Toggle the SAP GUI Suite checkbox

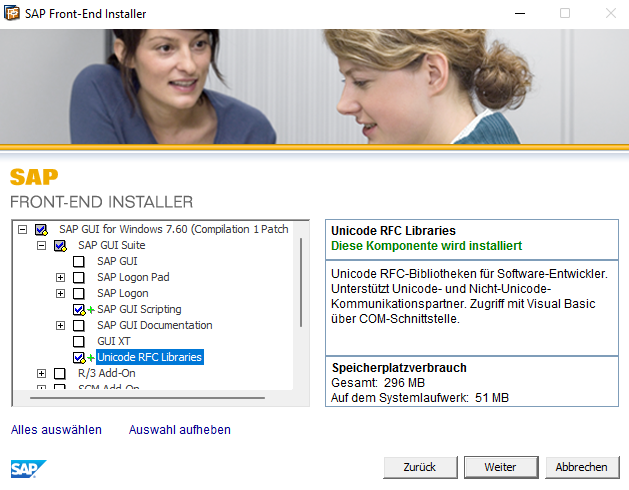[60, 246]
